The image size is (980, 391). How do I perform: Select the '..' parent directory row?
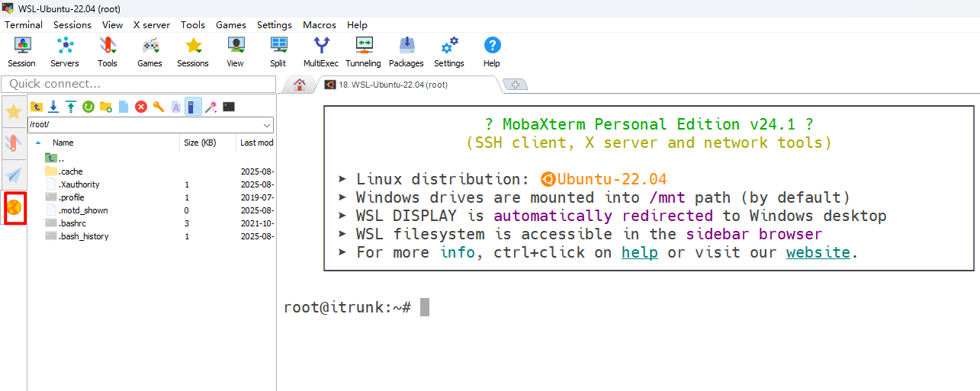click(x=152, y=159)
